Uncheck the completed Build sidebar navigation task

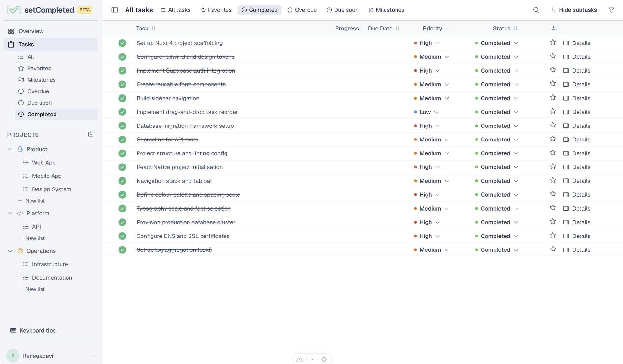pos(122,98)
